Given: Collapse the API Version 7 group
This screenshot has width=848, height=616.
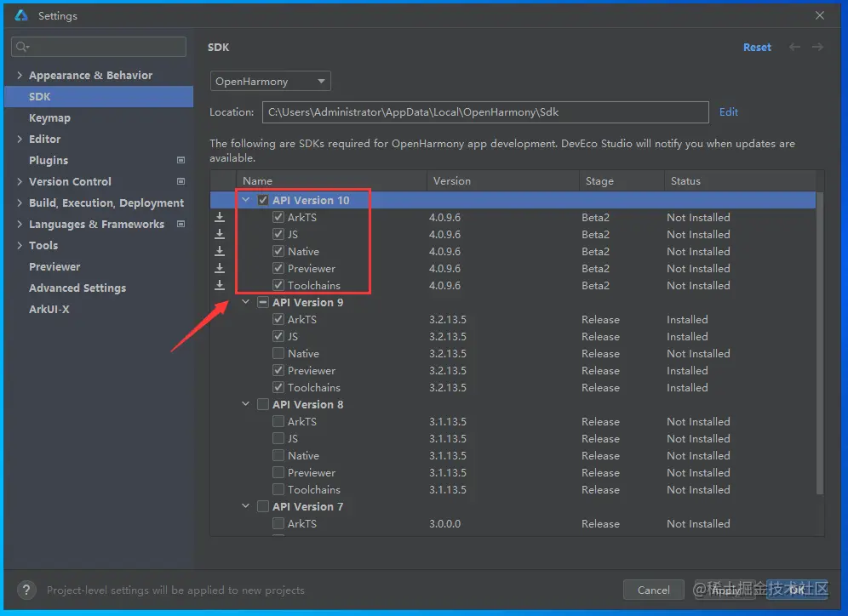Looking at the screenshot, I should 245,506.
